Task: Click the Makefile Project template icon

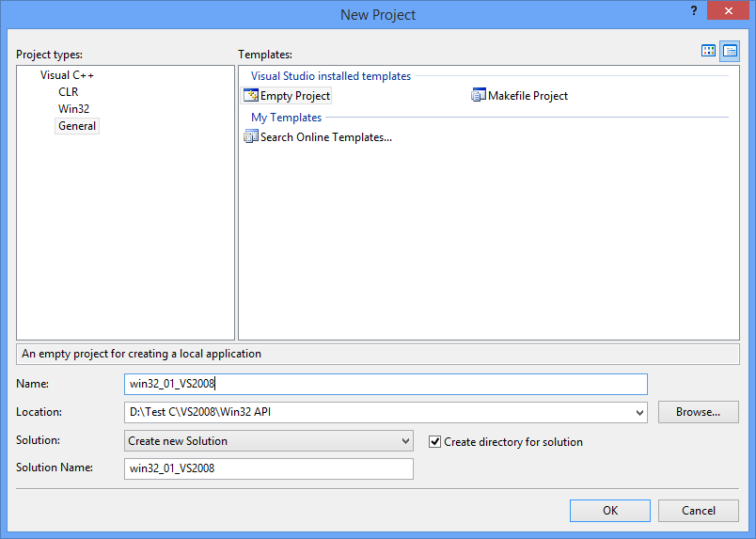Action: [x=479, y=95]
